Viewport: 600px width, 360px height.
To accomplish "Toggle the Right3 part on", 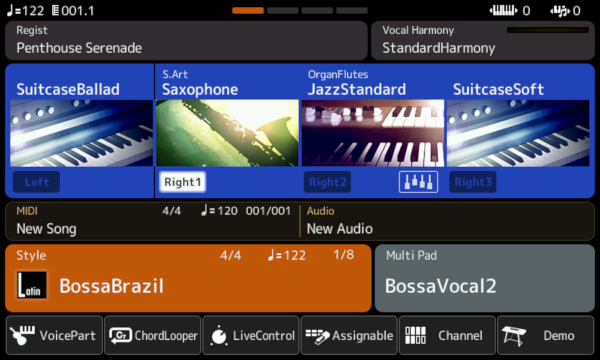I will point(473,182).
